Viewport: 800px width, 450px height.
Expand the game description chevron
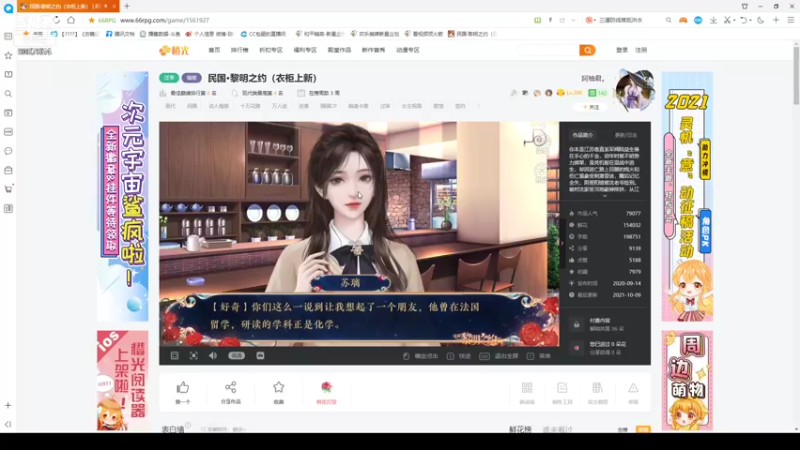(x=605, y=196)
